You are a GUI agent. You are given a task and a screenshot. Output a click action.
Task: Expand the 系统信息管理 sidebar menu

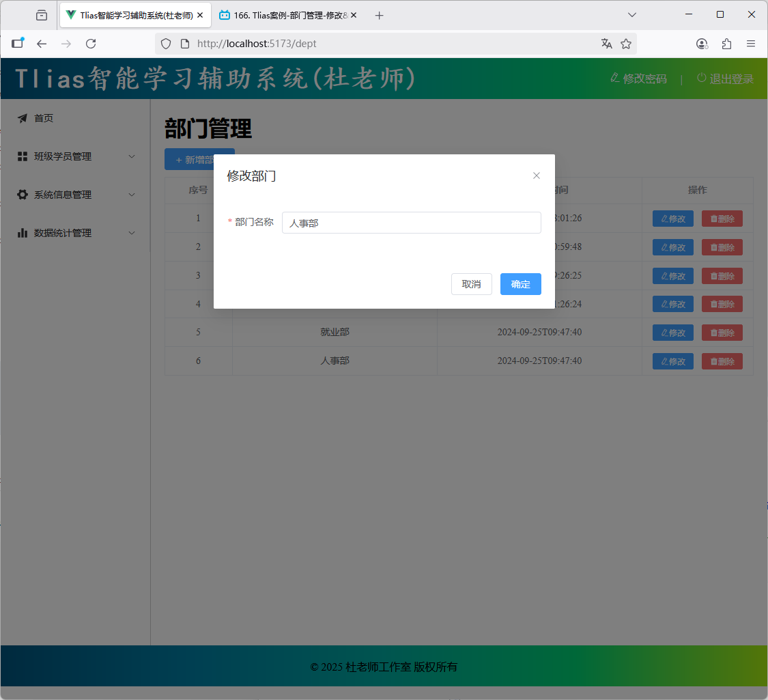(75, 195)
